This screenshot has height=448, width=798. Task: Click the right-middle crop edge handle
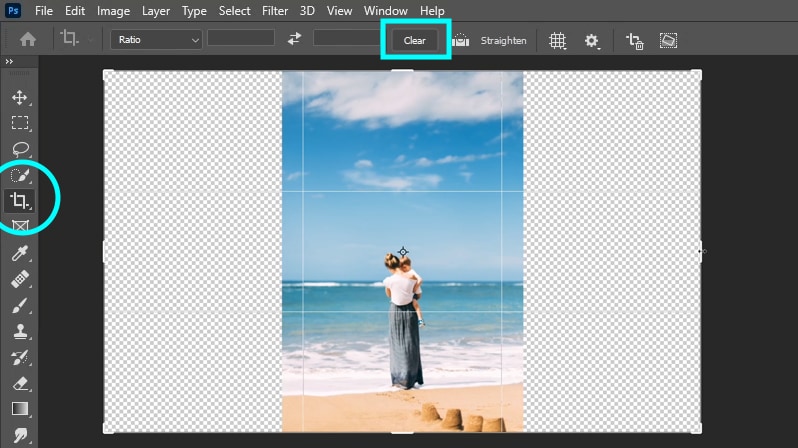701,251
